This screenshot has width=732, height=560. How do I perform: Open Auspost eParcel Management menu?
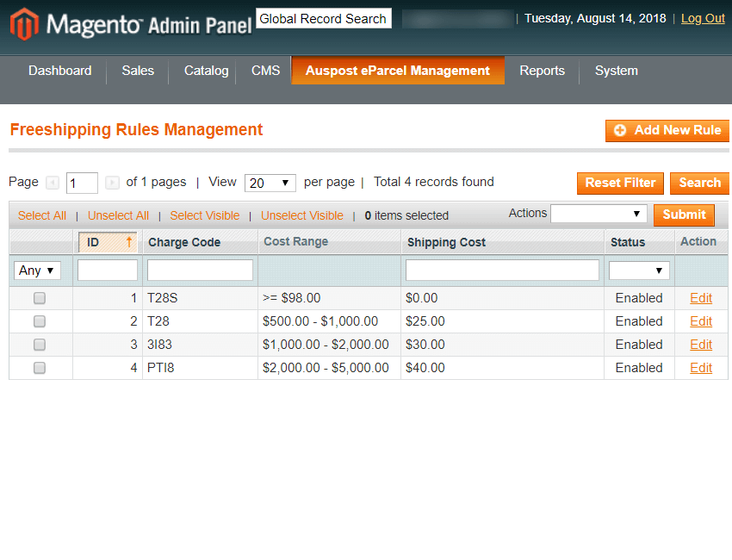(x=398, y=71)
